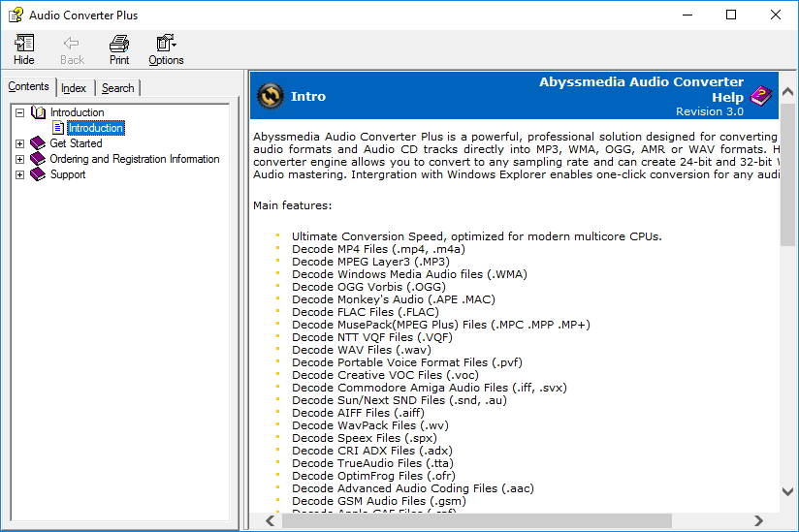799x532 pixels.
Task: Click 'Decode Monkey's Audio (.APE .MAC)' line
Action: (x=394, y=299)
